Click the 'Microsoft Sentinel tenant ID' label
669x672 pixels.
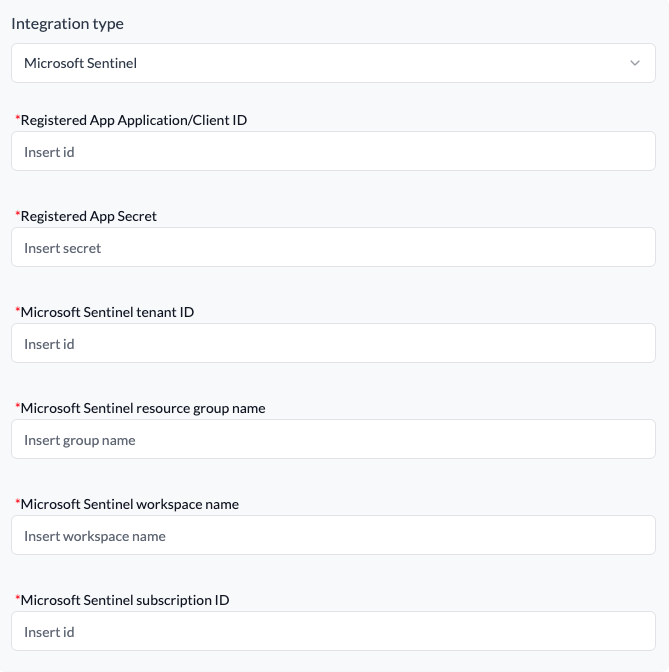click(107, 312)
